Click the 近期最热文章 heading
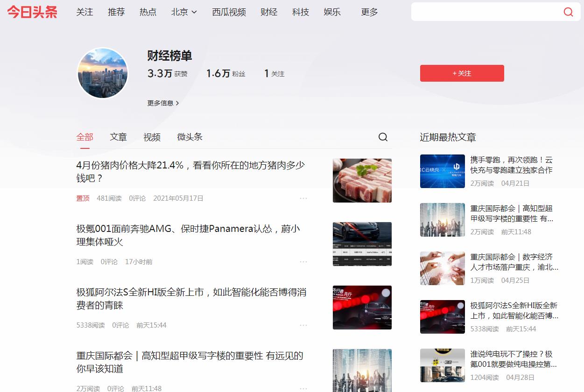Screen dimensions: 584x392 click(x=448, y=137)
